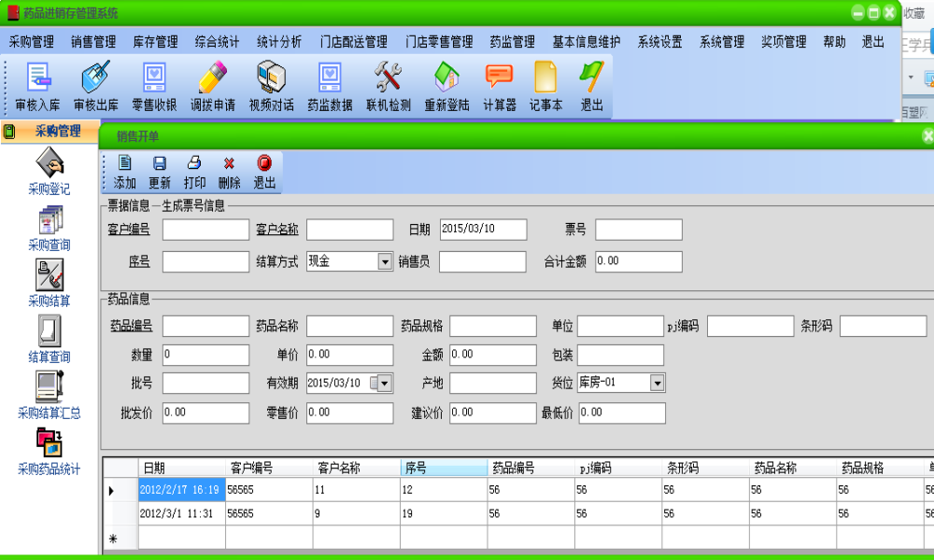Click the 客户名称 underlined label link
The height and width of the screenshot is (560, 934).
tap(277, 229)
